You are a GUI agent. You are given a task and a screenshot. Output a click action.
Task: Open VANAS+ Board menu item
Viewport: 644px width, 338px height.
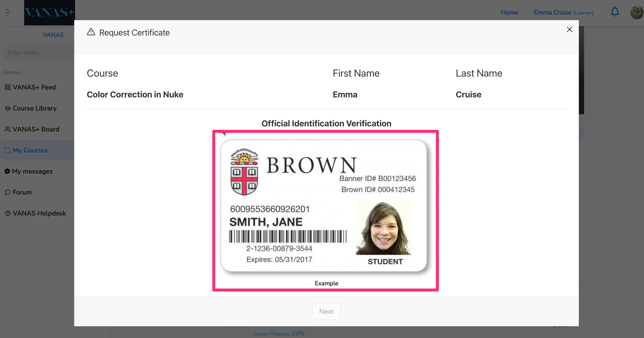pos(36,129)
